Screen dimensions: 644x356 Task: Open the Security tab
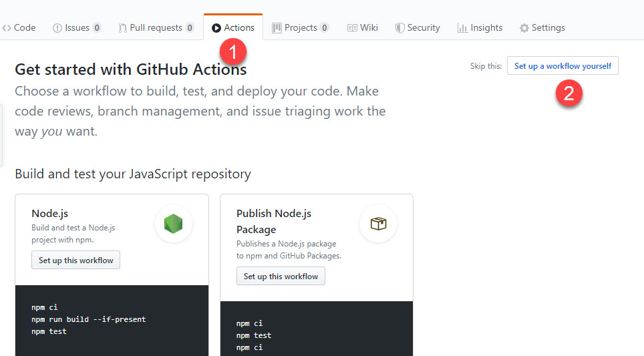click(418, 27)
